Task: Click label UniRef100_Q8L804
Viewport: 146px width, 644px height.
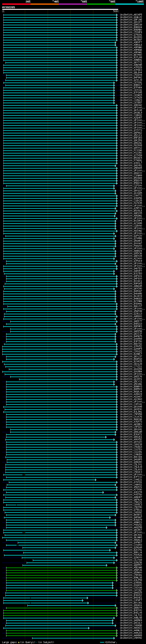Action: tap(131, 72)
